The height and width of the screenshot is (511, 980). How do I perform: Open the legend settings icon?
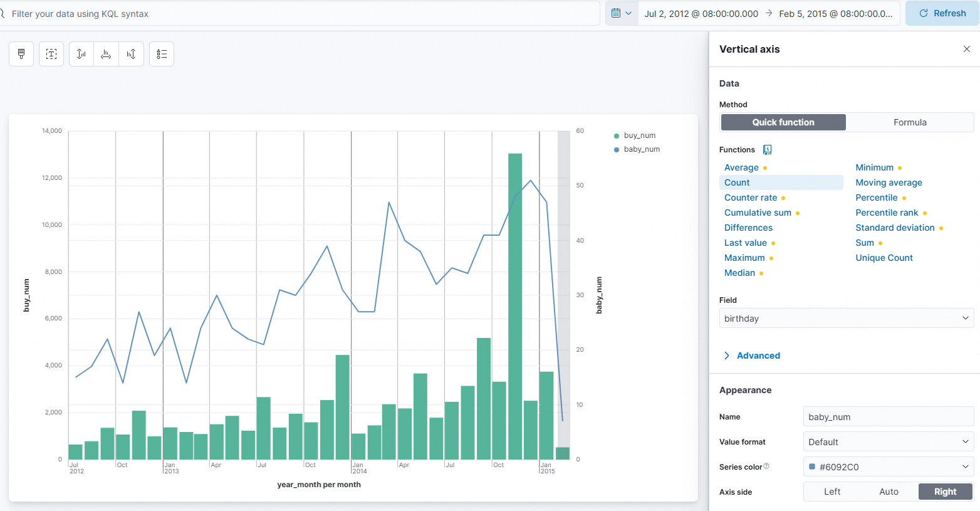pyautogui.click(x=162, y=54)
